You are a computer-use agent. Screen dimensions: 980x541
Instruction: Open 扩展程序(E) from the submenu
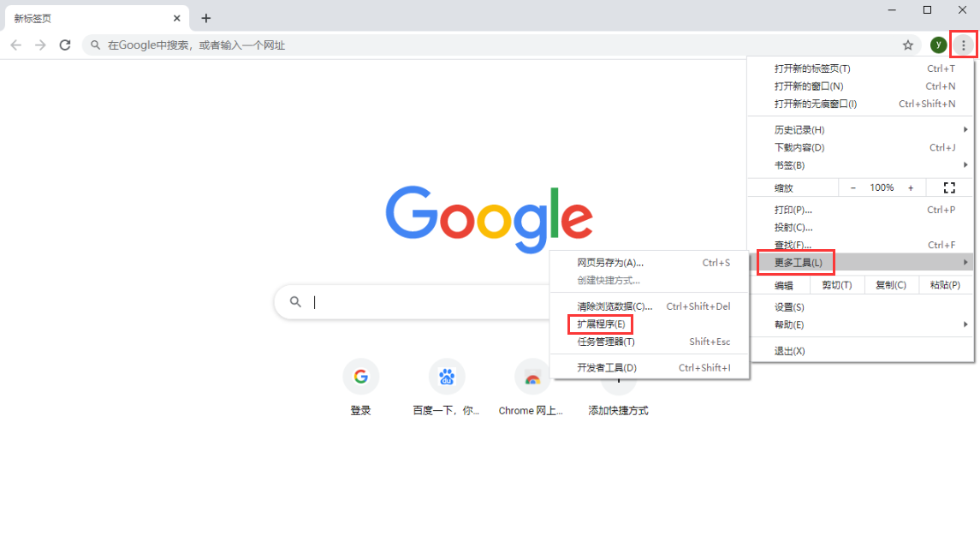650,324
